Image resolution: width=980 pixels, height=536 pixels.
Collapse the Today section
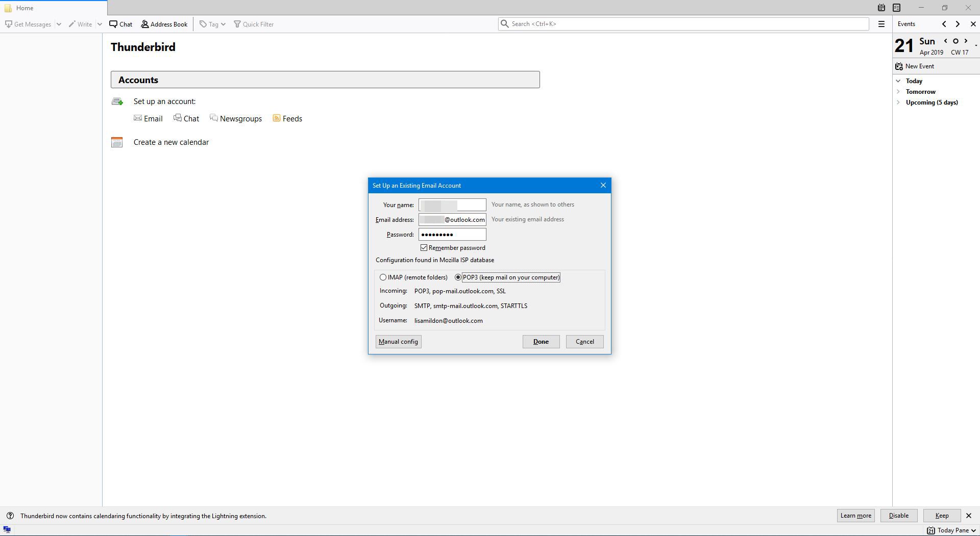pos(898,81)
